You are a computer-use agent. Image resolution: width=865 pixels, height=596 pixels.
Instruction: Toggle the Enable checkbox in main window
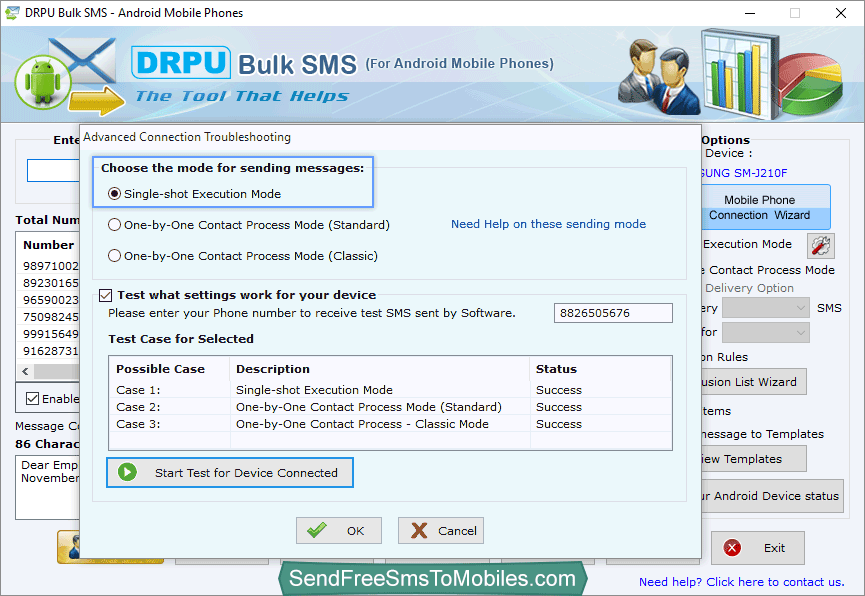coord(33,398)
